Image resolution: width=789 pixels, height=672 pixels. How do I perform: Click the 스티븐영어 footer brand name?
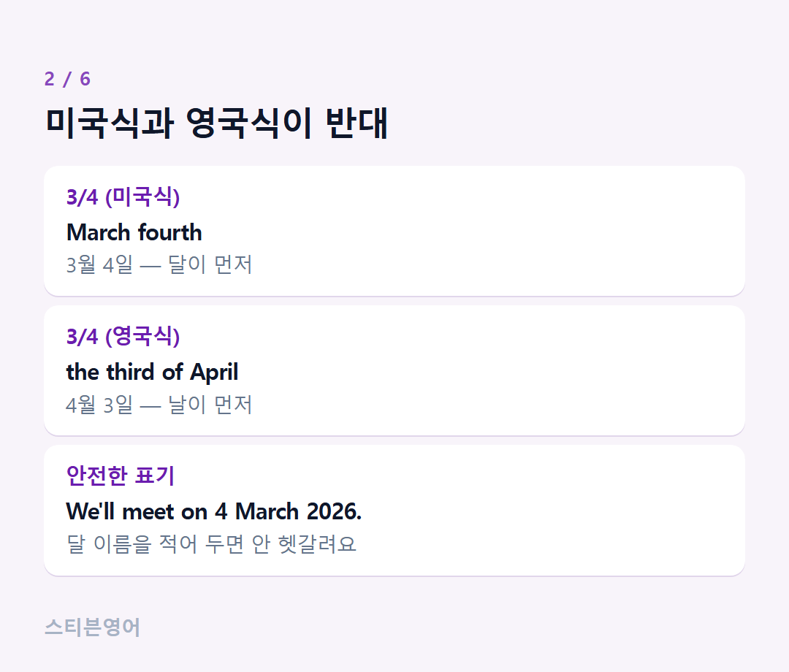93,627
